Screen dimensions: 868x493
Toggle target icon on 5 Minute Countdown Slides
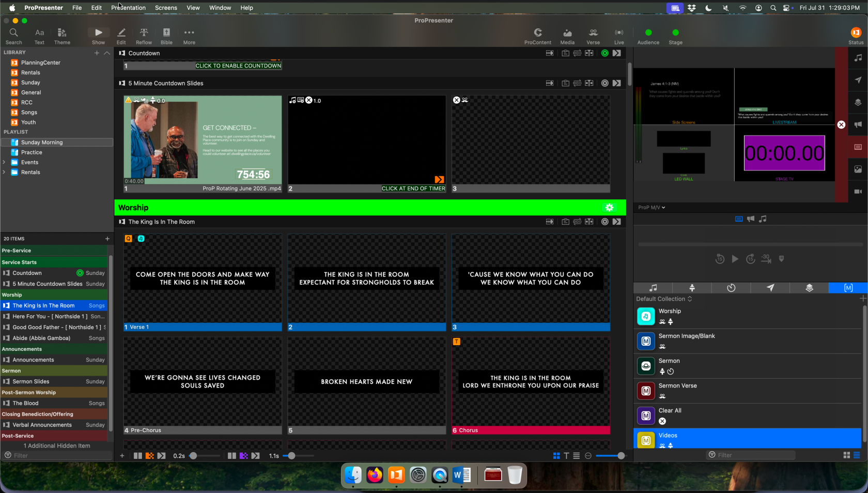coord(605,83)
